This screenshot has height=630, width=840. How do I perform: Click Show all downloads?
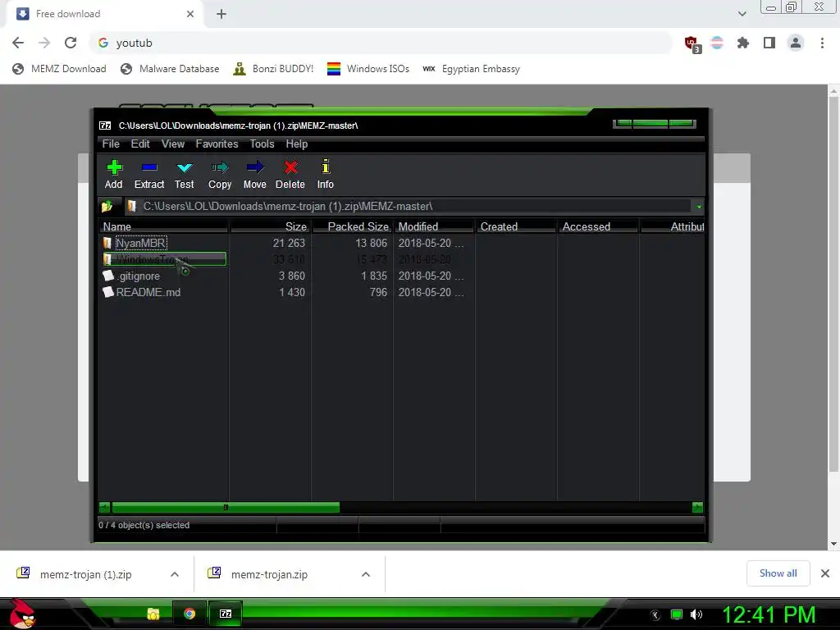(x=778, y=573)
